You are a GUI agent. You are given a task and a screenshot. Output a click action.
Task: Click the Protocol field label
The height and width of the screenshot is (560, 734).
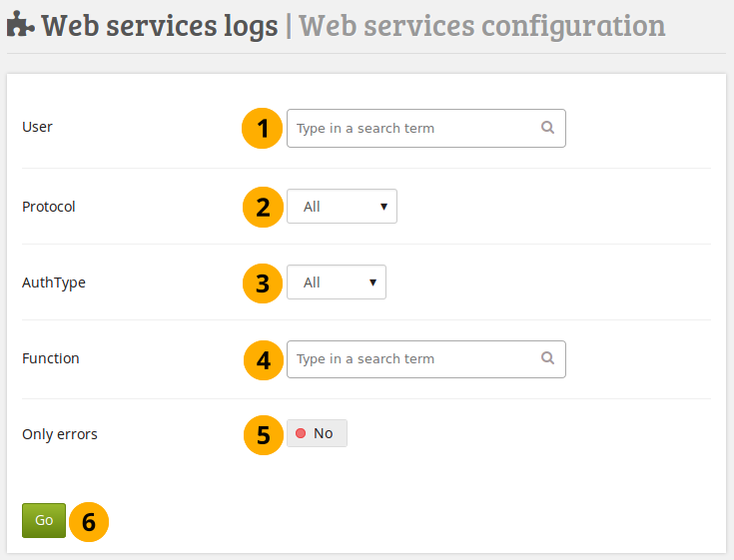(49, 207)
